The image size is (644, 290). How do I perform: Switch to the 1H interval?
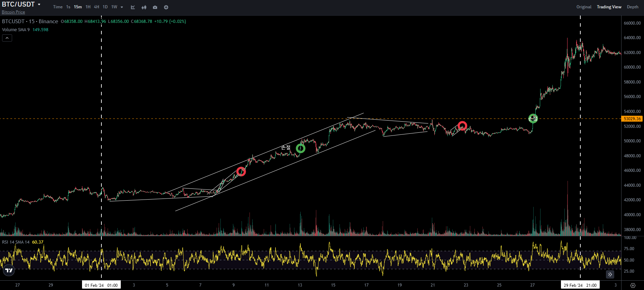pos(88,7)
